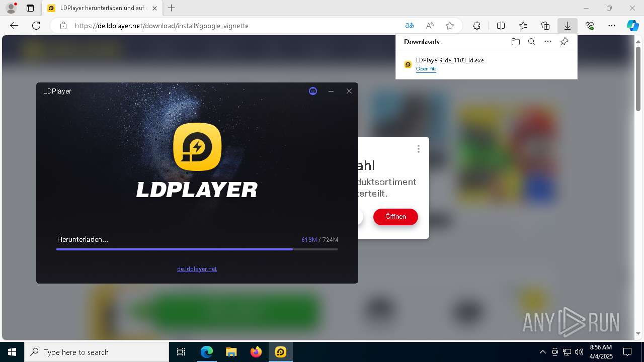Open the volume control tray icon

coord(579,352)
